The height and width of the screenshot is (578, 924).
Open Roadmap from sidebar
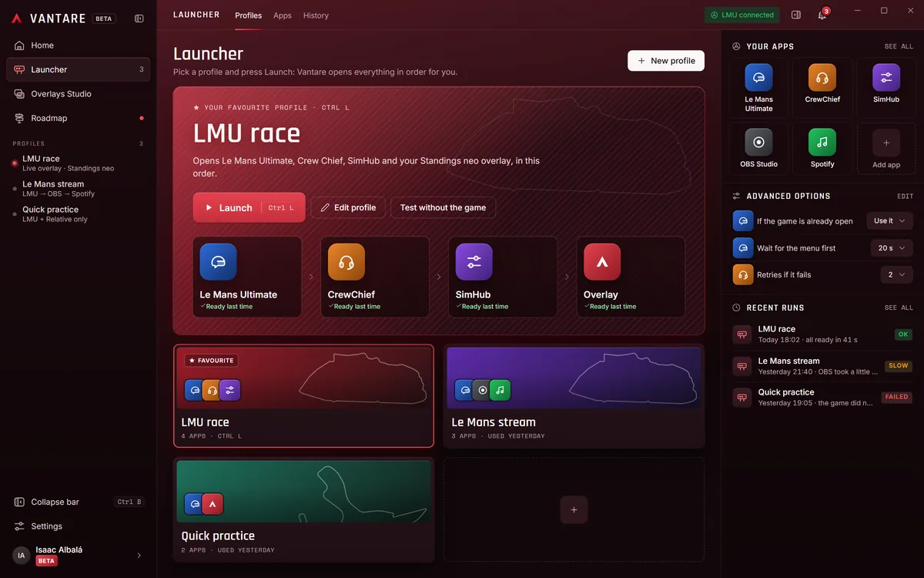coord(78,118)
